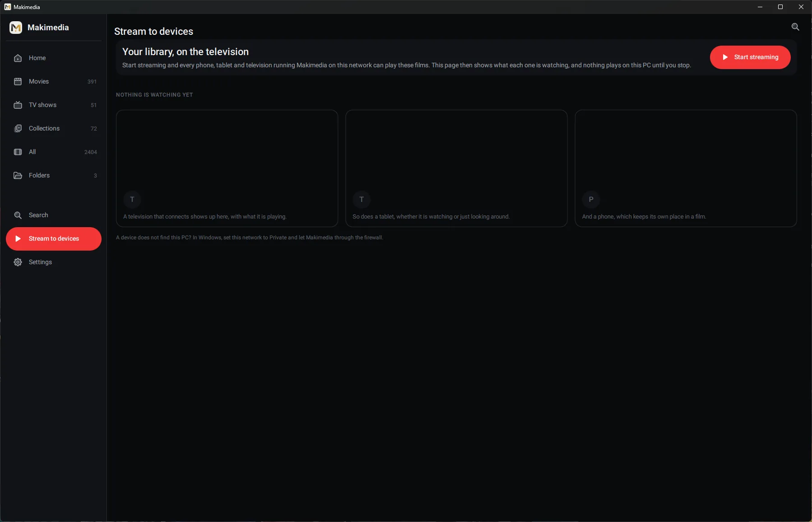Close the Makimedia window

(801, 7)
